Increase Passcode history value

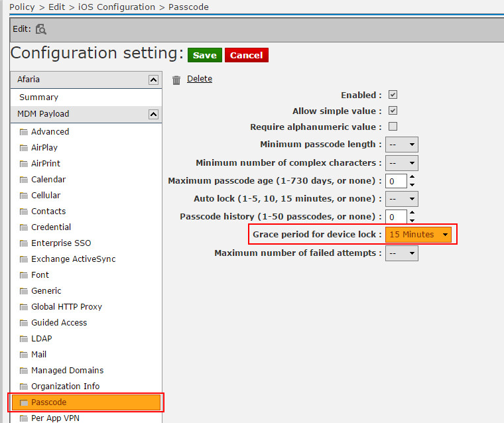point(412,212)
